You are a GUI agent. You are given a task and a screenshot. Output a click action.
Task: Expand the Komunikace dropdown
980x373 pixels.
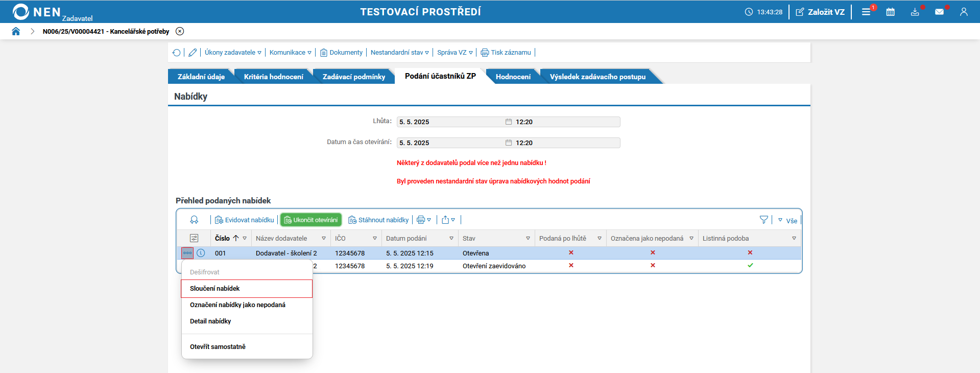(x=290, y=53)
